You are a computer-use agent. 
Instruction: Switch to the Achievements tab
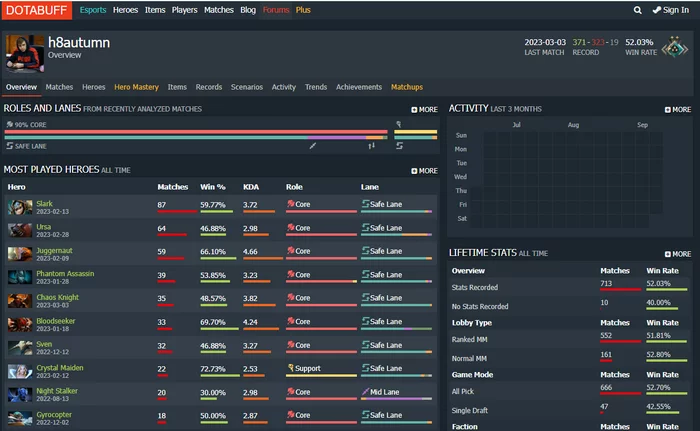[x=358, y=87]
